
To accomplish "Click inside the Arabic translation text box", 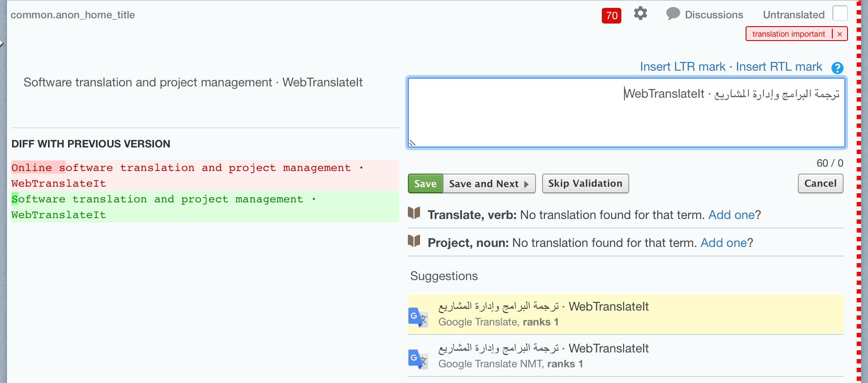I will coord(626,113).
